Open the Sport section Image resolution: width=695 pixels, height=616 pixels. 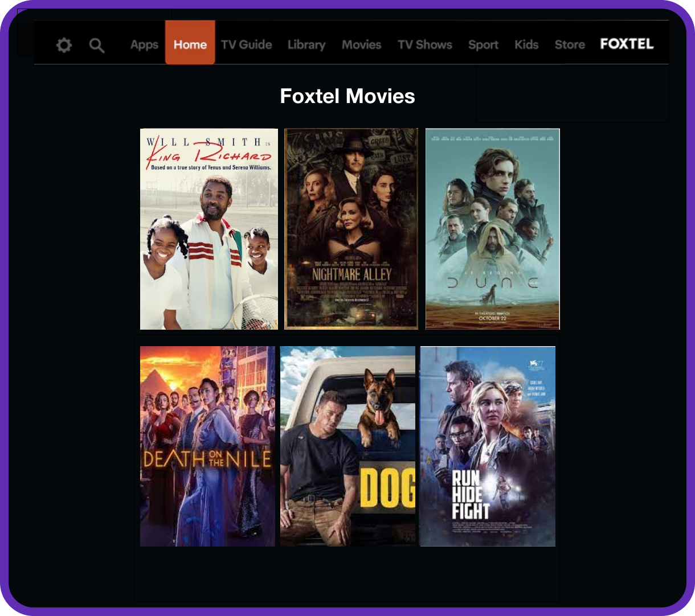tap(483, 44)
